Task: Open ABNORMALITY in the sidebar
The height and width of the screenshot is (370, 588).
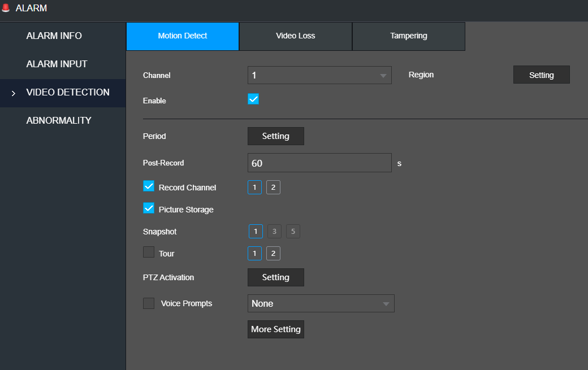Action: click(x=63, y=121)
